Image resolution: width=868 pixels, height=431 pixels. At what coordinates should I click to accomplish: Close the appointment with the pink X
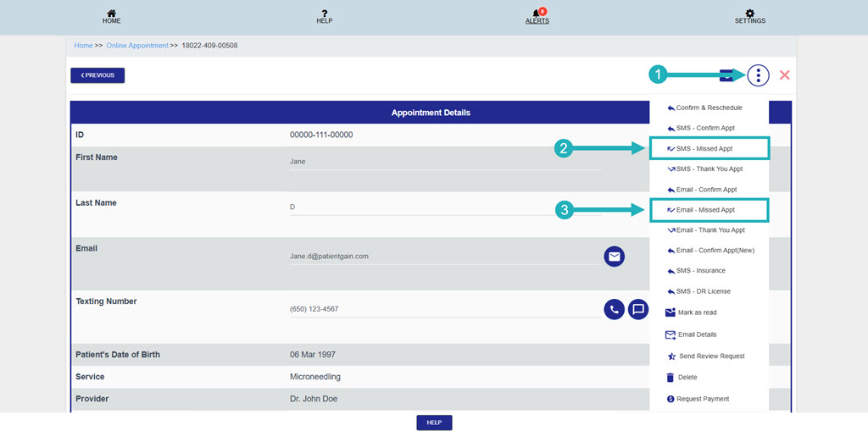pos(784,75)
